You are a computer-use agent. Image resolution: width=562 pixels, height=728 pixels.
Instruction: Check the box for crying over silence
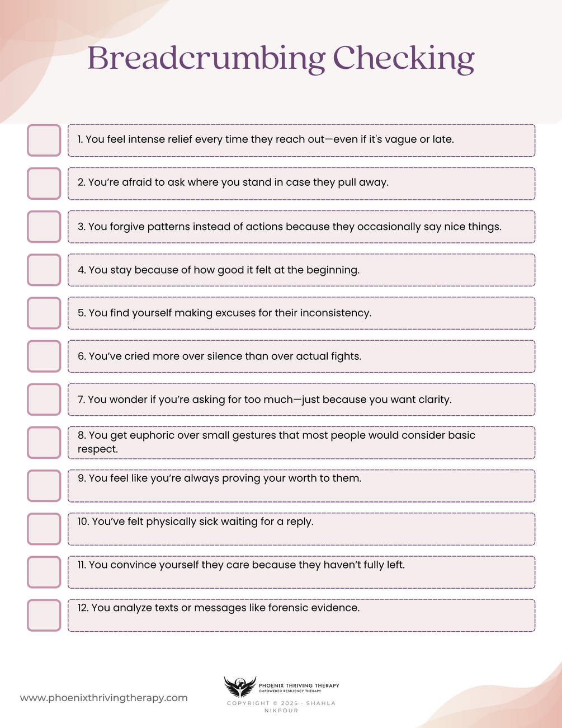(44, 356)
